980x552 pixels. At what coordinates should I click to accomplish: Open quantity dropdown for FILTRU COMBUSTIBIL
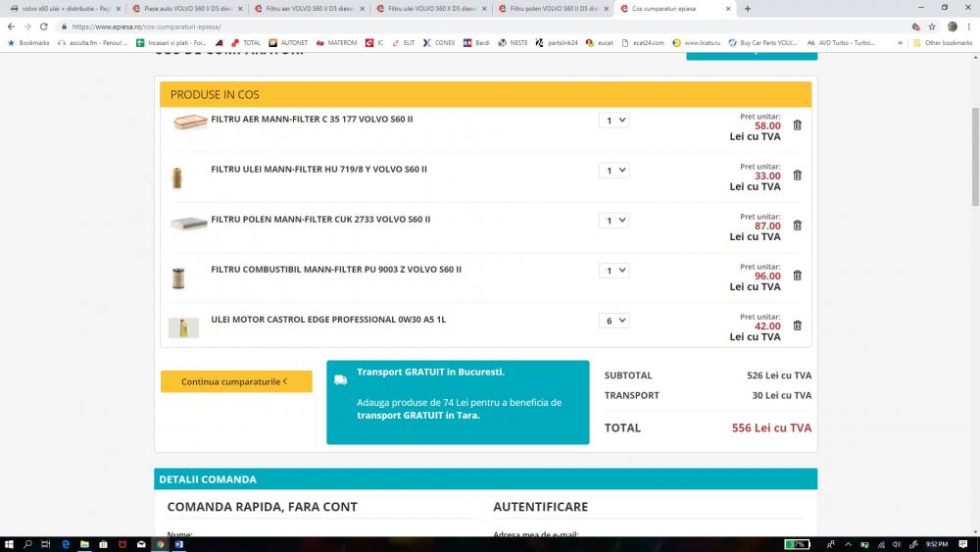[613, 270]
